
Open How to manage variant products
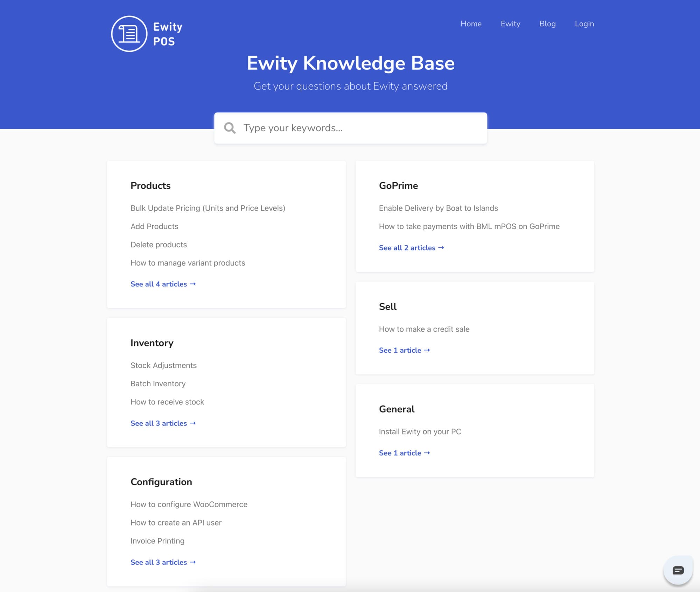click(x=188, y=263)
